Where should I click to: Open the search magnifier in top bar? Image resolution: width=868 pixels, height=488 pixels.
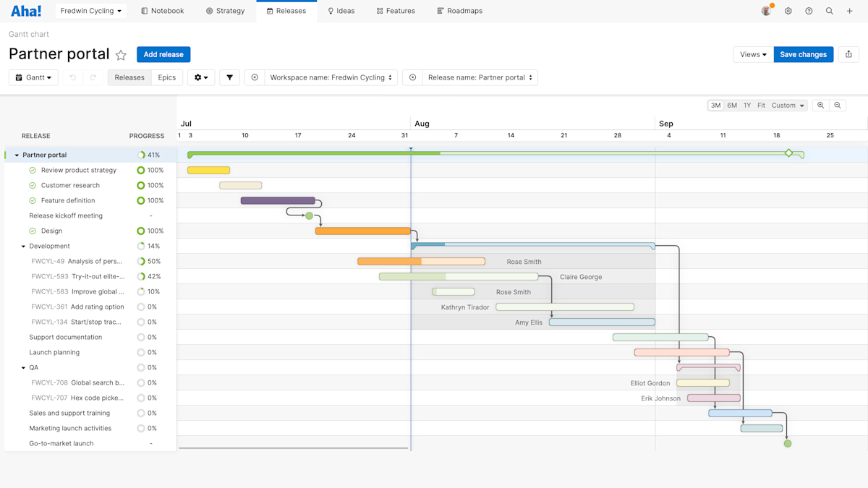click(x=830, y=11)
